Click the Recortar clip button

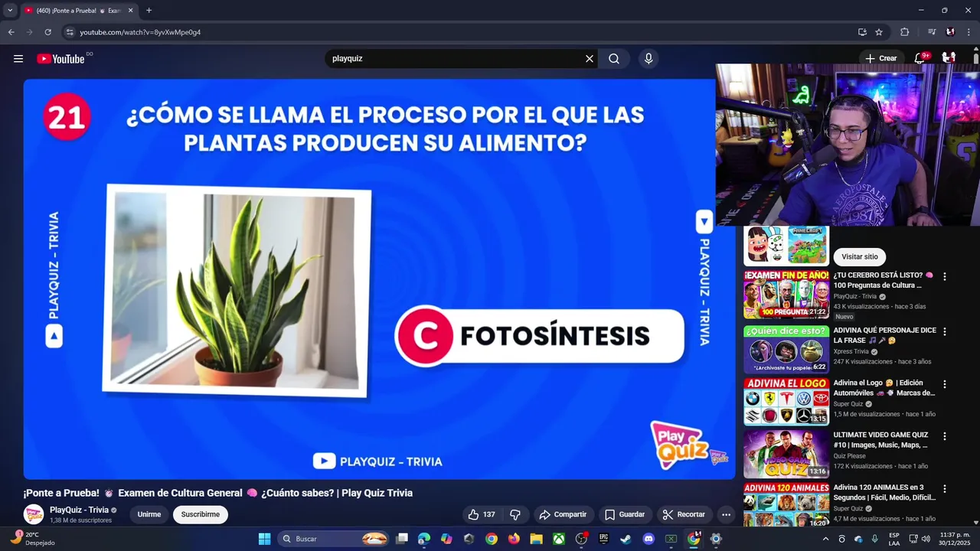click(x=684, y=514)
